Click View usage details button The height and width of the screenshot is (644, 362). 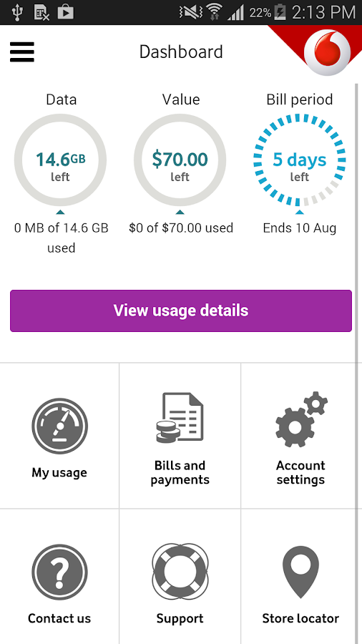click(x=181, y=311)
